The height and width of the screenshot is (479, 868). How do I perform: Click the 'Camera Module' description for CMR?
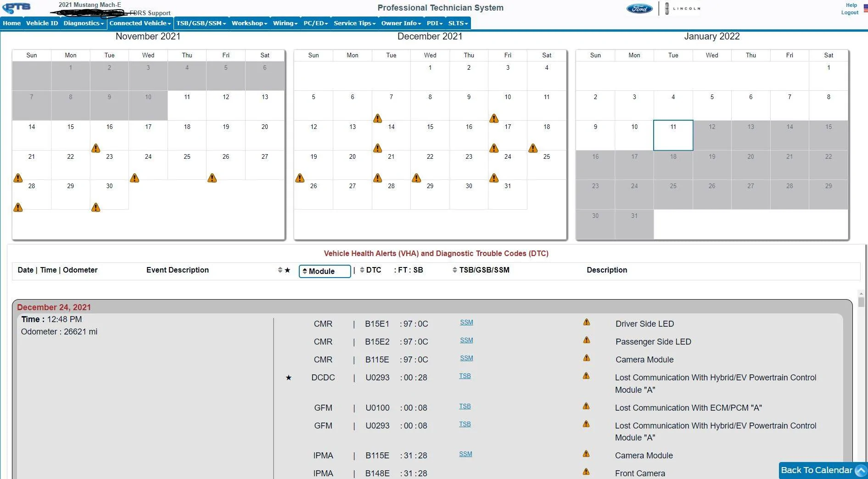(644, 360)
